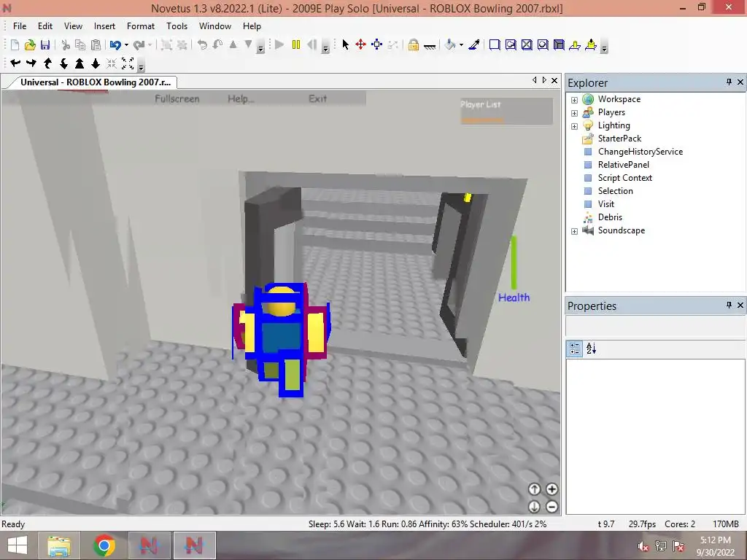Click the Cut scissors icon
Screen dimensions: 747x560
click(x=66, y=44)
